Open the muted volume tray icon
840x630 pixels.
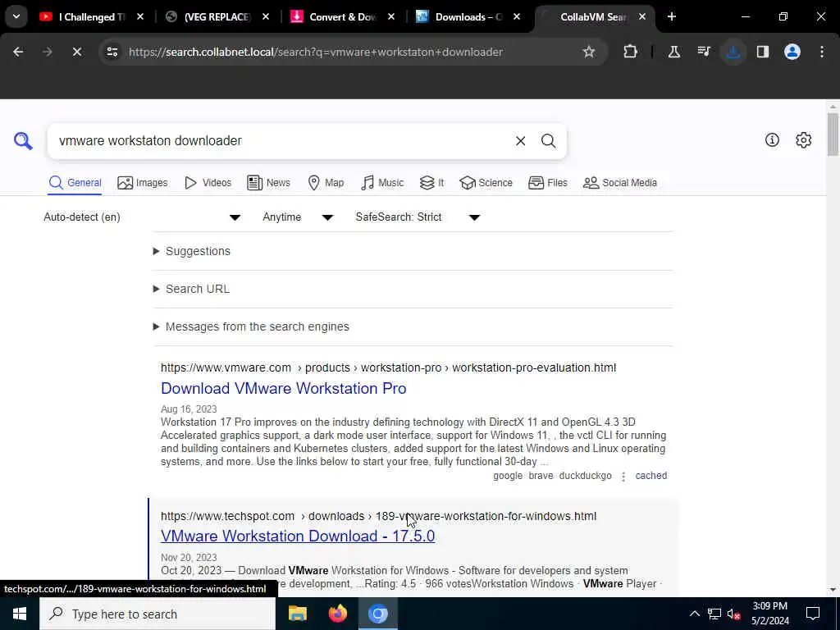click(733, 614)
